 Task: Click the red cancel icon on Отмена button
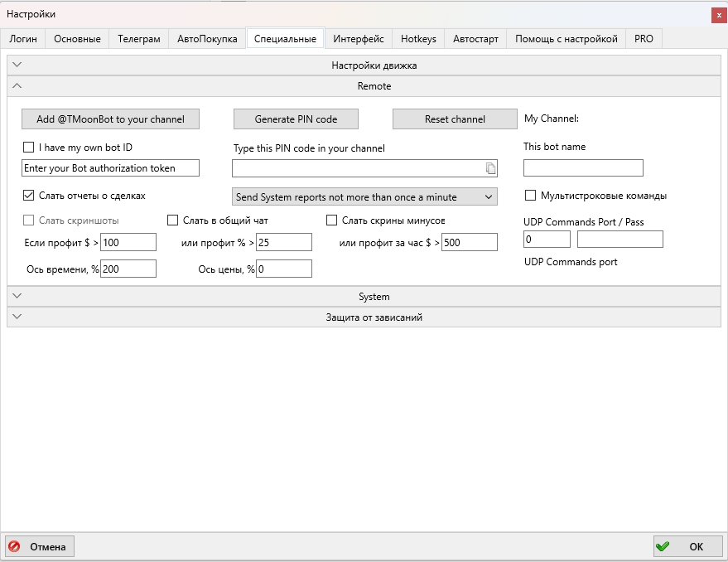pos(14,546)
